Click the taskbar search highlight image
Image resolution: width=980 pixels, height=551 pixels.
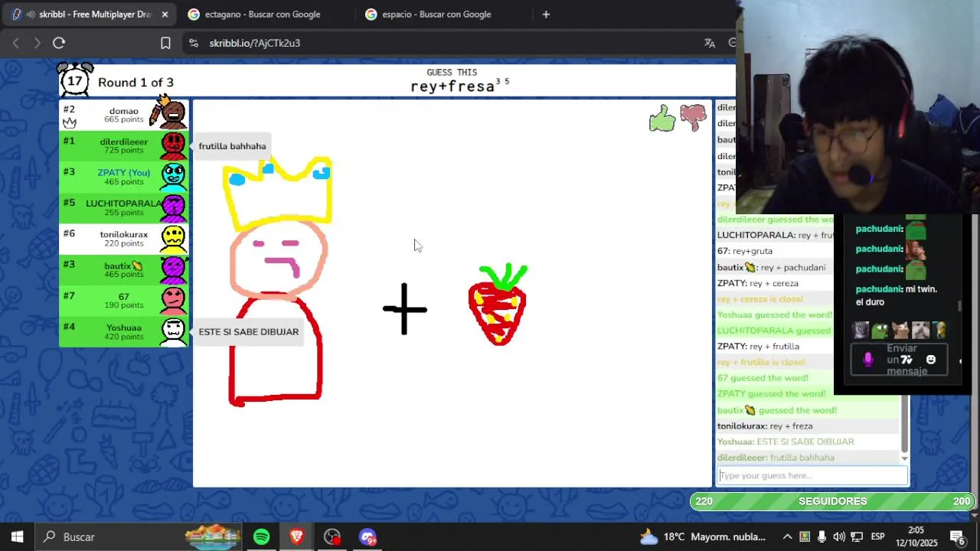(x=214, y=536)
